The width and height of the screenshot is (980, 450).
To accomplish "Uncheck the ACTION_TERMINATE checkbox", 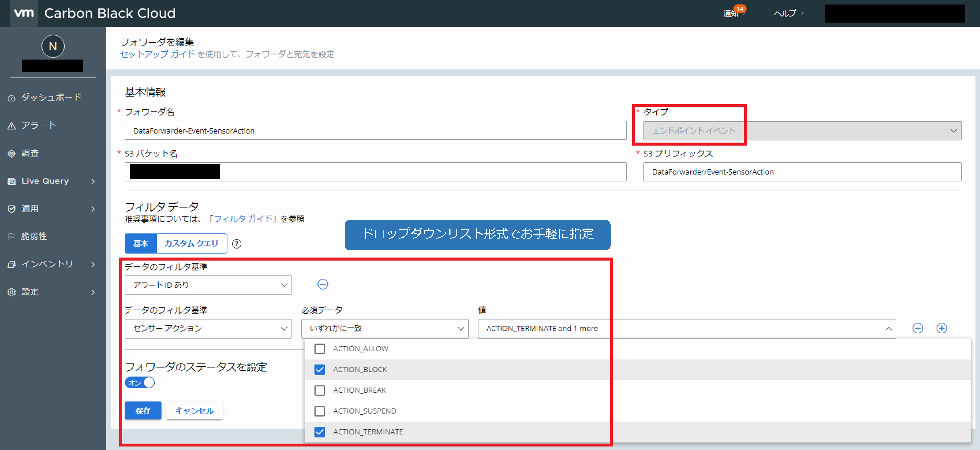I will (320, 432).
